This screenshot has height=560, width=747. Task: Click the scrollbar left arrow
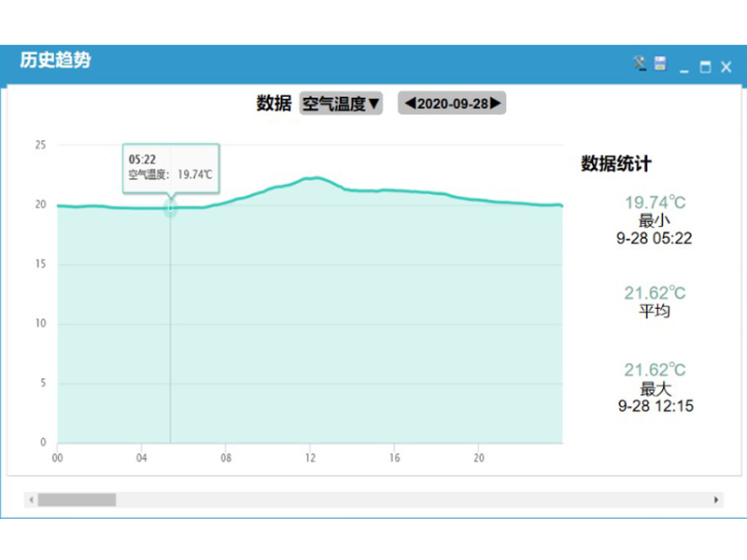point(31,500)
